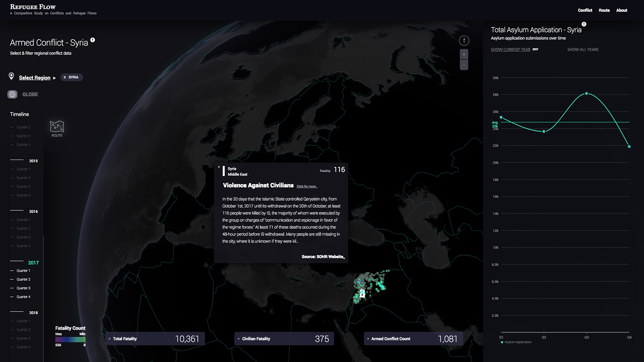Close the Syria event popup
Screen dimensions: 644x362
(219, 167)
